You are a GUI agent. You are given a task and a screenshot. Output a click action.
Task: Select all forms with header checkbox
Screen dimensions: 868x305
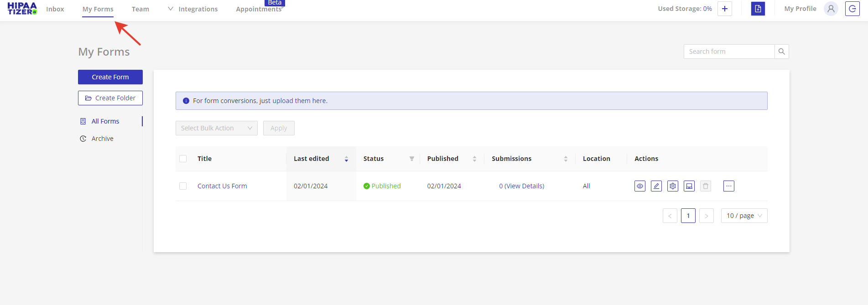(183, 159)
